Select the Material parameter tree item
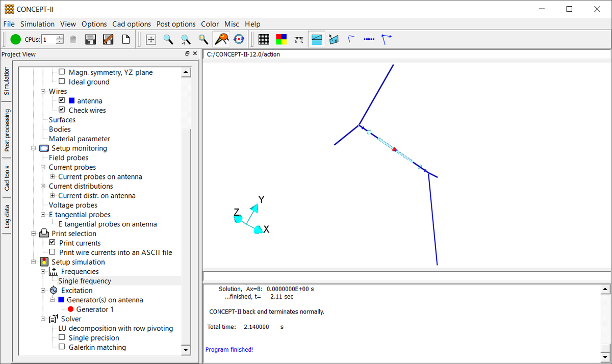This screenshot has height=364, width=612. [x=80, y=139]
